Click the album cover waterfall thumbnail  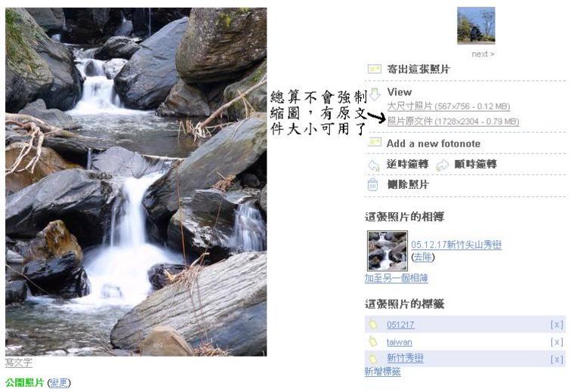pos(387,251)
